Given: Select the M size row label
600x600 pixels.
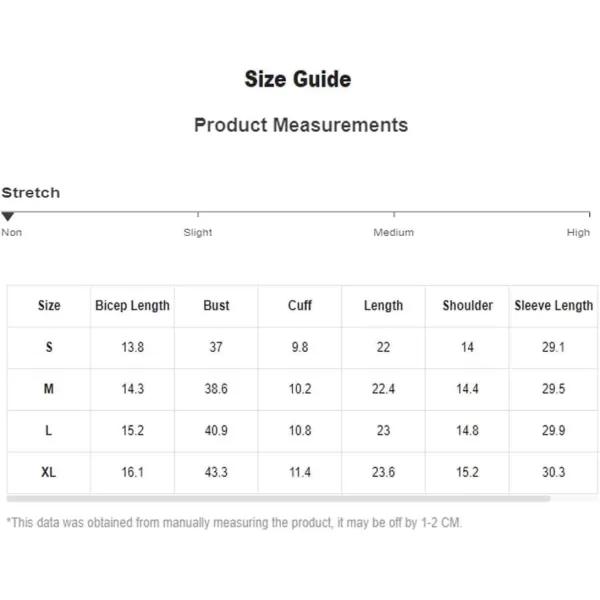Looking at the screenshot, I should point(49,389).
